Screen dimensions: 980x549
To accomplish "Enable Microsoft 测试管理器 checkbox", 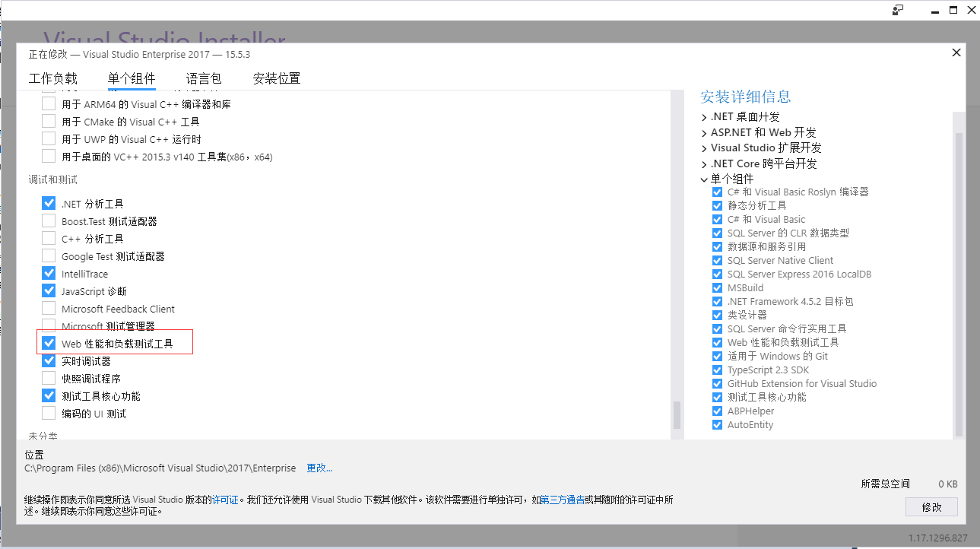I will pyautogui.click(x=49, y=325).
